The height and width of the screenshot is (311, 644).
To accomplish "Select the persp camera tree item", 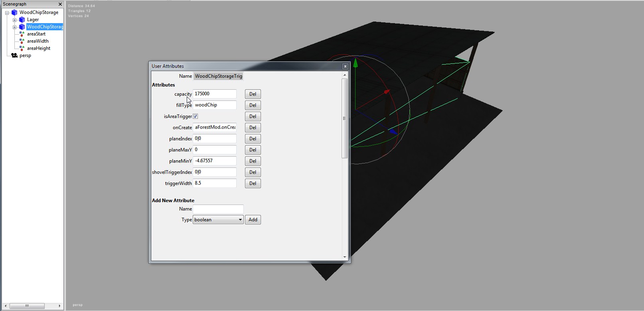I will point(25,55).
